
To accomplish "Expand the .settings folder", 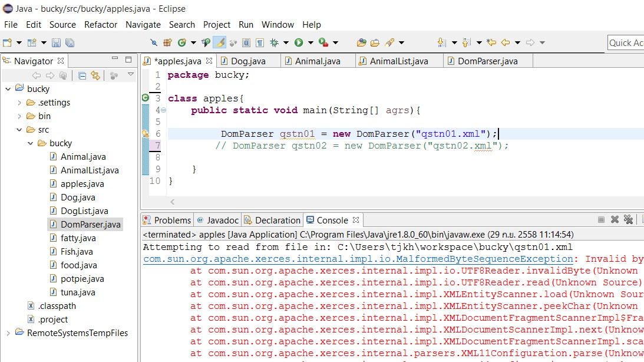I will click(19, 102).
